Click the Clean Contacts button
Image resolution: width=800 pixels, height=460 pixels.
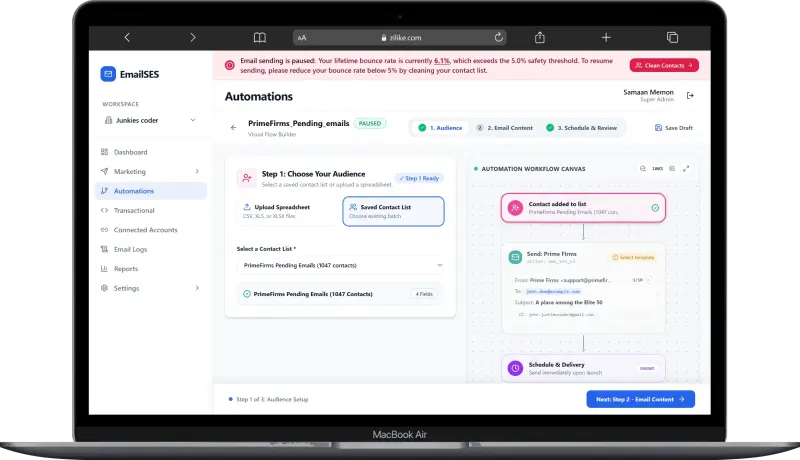(x=664, y=65)
